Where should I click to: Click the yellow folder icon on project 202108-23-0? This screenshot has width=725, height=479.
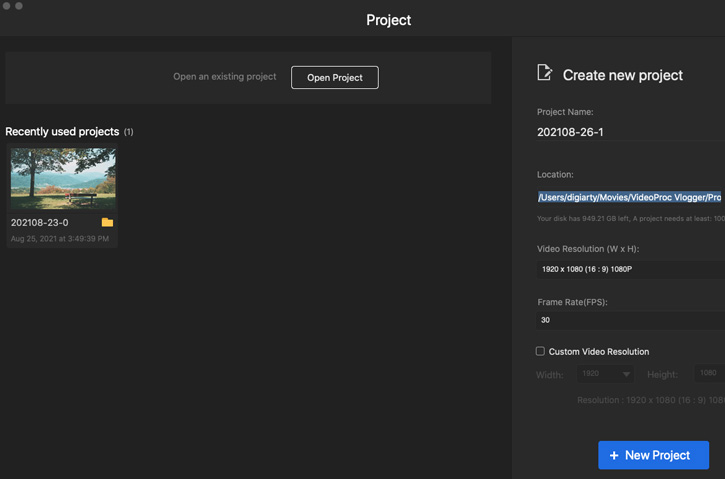click(x=107, y=222)
